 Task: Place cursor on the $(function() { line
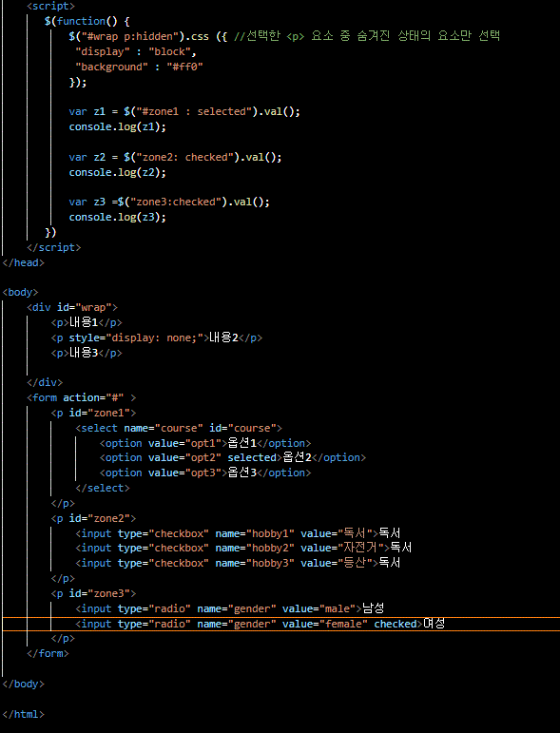87,21
